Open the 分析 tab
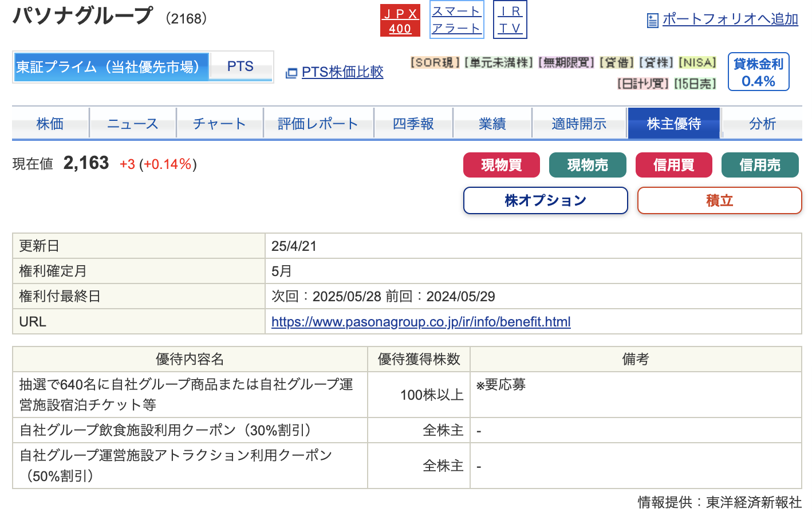Viewport: 812px width, 512px height. 762,123
